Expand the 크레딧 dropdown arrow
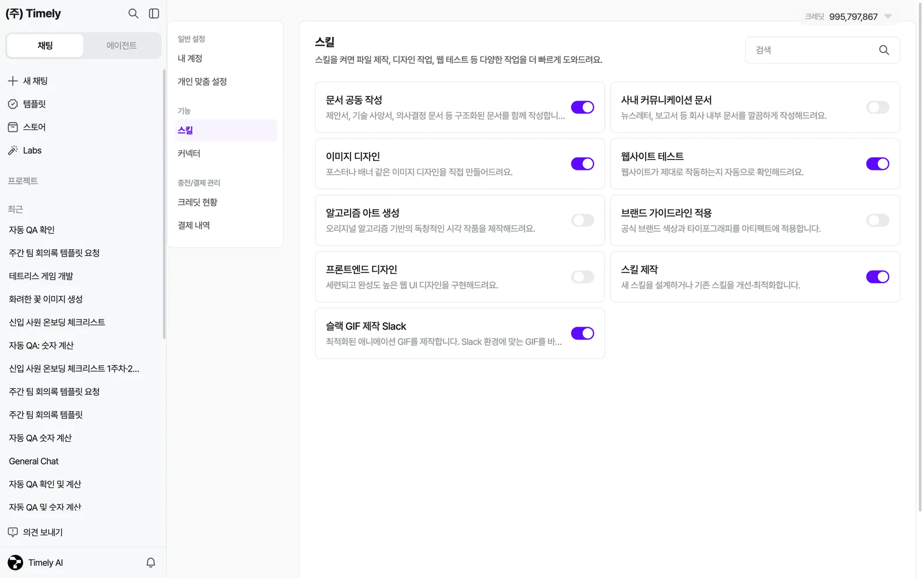Viewport: 924px width, 578px height. (x=888, y=17)
